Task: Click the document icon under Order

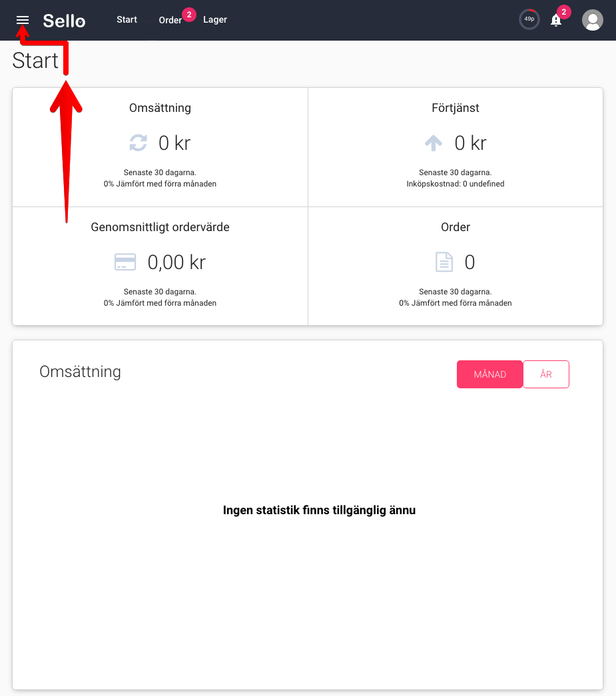Action: [x=444, y=262]
